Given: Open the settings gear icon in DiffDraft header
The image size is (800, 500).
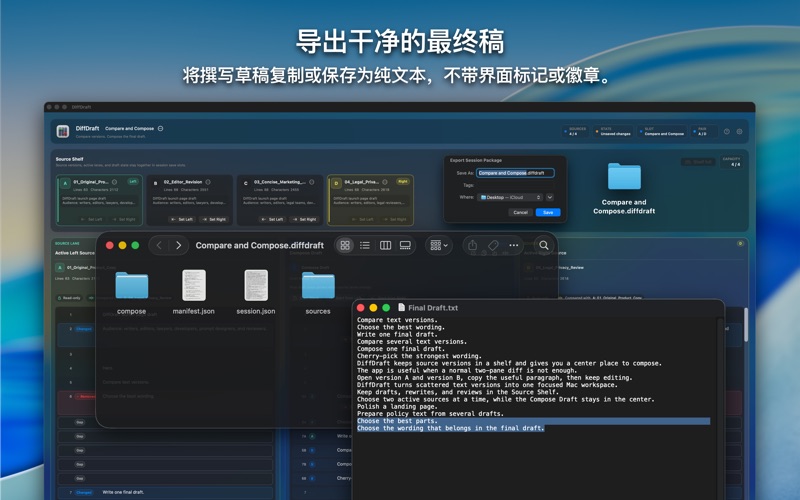Looking at the screenshot, I should click(739, 132).
